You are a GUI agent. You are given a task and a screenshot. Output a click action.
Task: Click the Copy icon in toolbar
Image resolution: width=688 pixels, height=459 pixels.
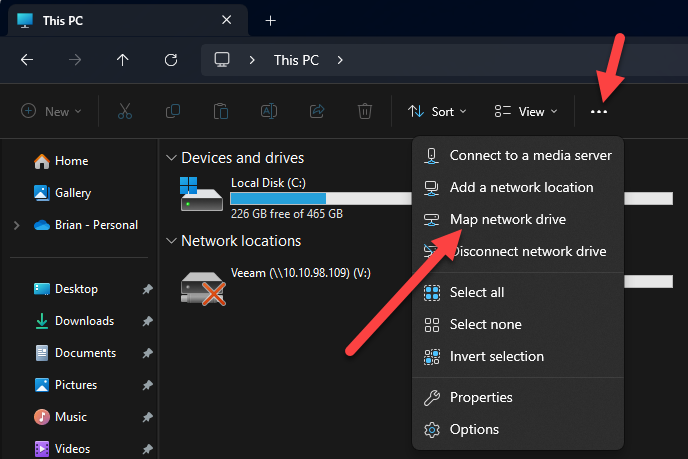coord(173,112)
